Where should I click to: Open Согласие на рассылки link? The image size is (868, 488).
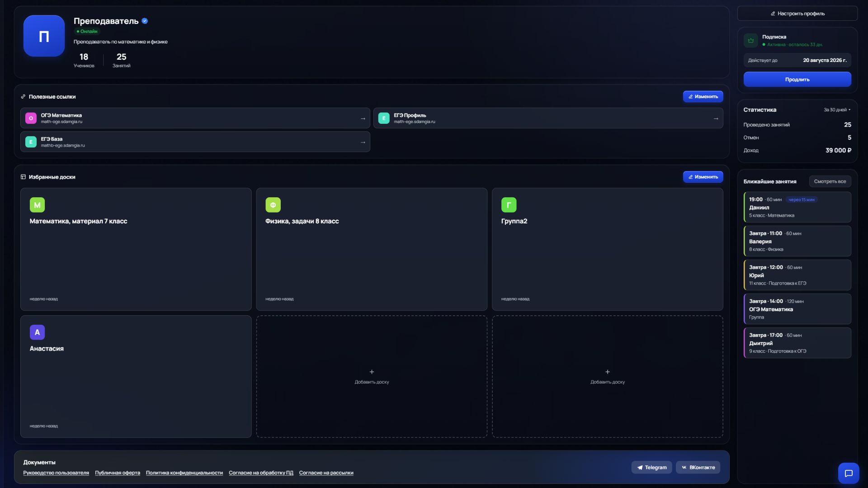coord(326,473)
